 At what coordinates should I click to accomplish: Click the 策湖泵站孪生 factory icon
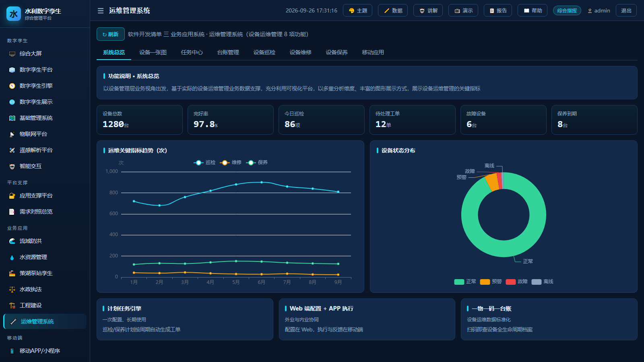click(x=12, y=274)
